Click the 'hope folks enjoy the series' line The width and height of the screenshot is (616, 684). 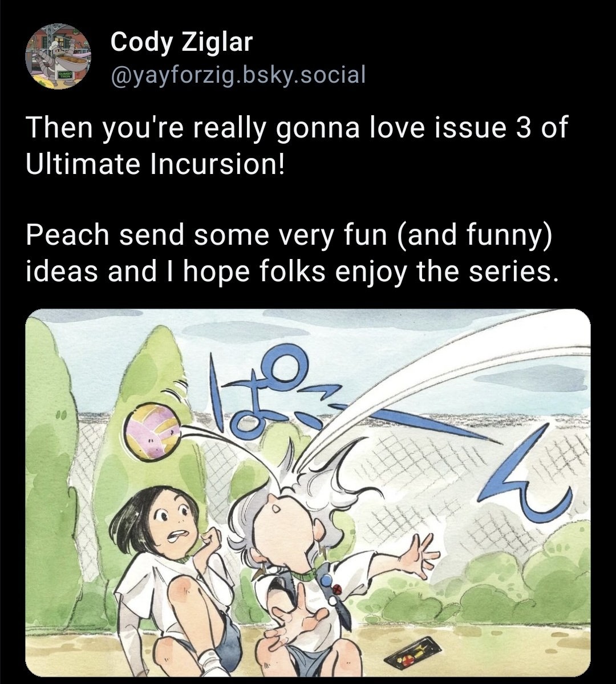pyautogui.click(x=372, y=272)
